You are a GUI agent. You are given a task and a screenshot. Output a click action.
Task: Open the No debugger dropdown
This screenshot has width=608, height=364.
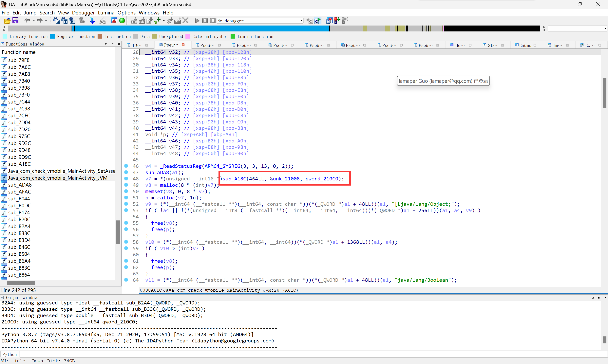pos(302,21)
